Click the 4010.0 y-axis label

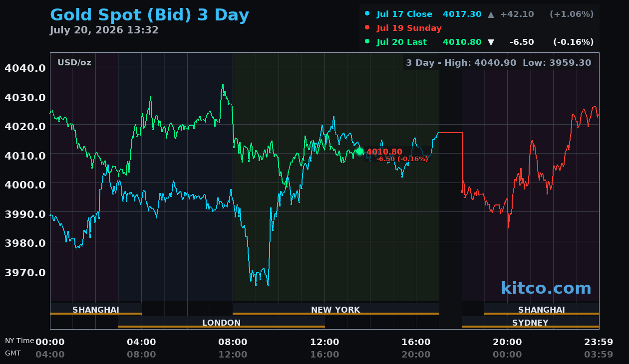25,155
